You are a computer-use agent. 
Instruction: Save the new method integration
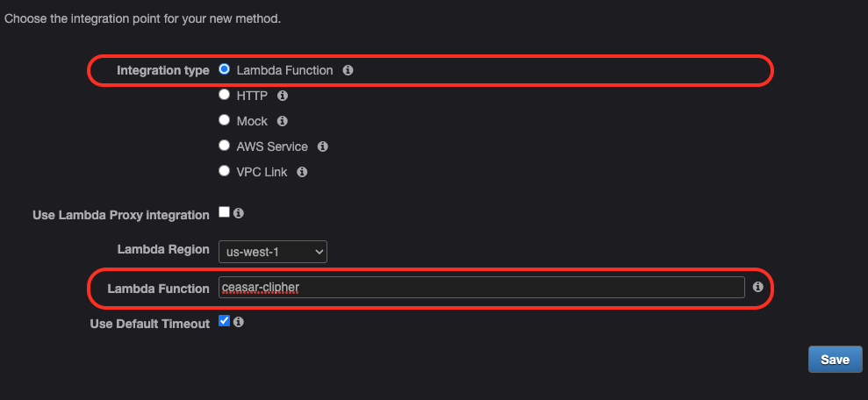(x=836, y=360)
